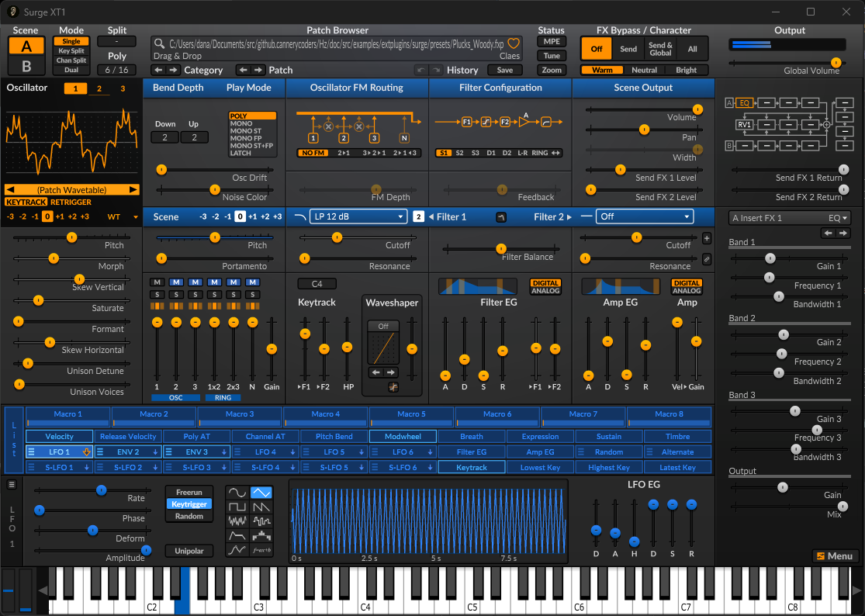Click the patch search magnifier icon
This screenshot has height=616, width=865.
(159, 43)
